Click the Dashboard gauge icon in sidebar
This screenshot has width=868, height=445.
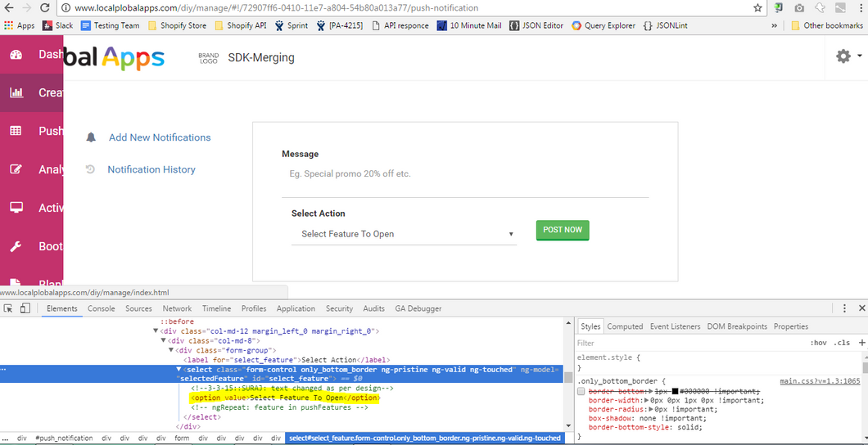pyautogui.click(x=16, y=55)
